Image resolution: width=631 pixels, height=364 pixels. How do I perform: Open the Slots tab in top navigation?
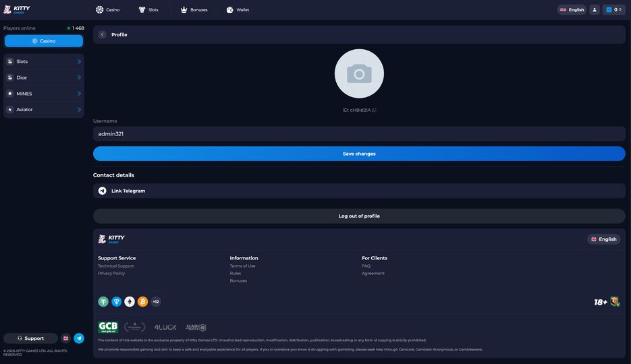pos(148,9)
